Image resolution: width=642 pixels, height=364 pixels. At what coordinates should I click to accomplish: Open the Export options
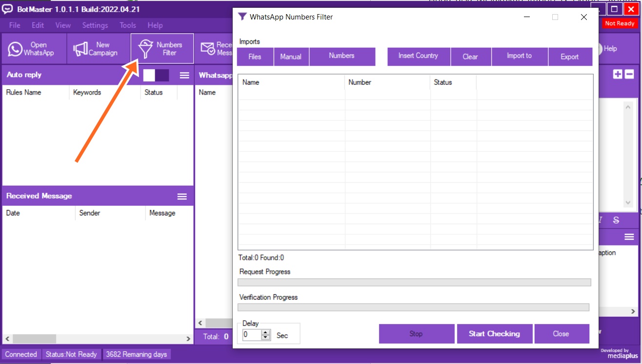(x=569, y=57)
